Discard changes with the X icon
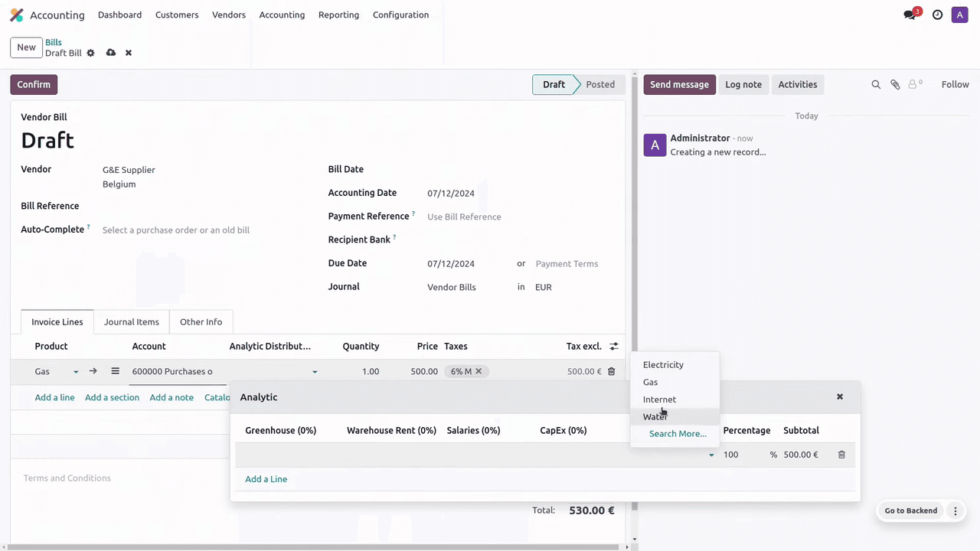 129,53
